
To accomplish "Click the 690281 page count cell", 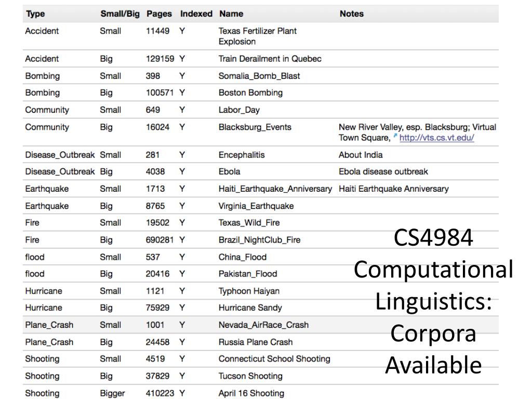I will (159, 240).
